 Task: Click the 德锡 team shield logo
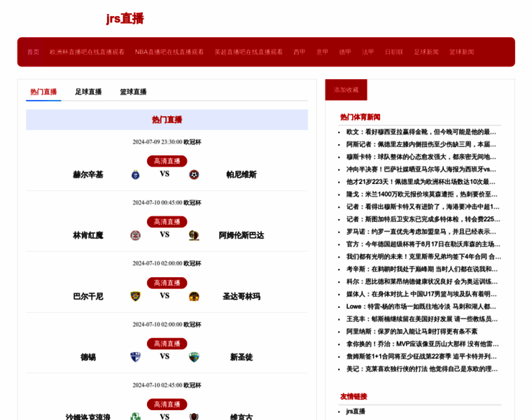click(135, 357)
